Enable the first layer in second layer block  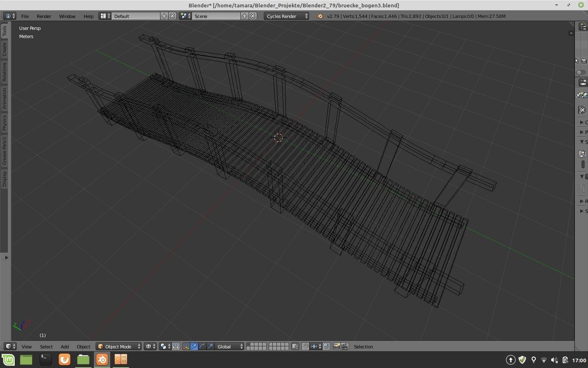271,344
